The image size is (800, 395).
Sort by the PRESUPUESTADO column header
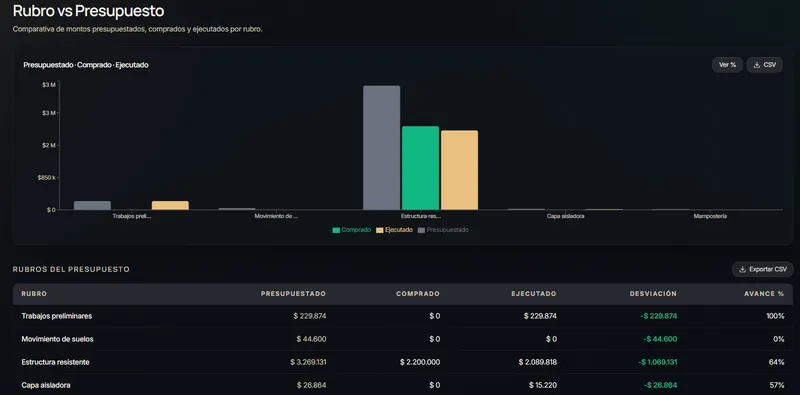293,294
